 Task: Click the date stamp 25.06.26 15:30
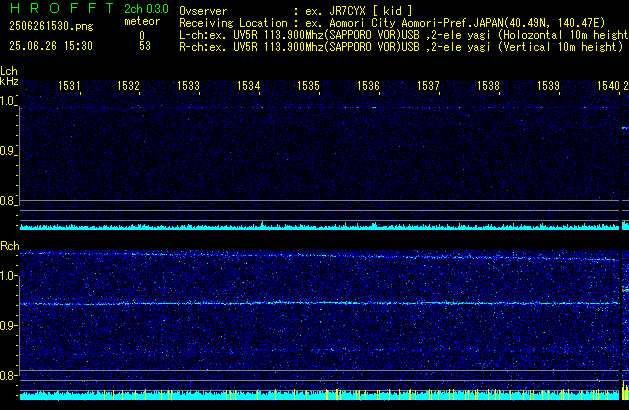tap(51, 46)
